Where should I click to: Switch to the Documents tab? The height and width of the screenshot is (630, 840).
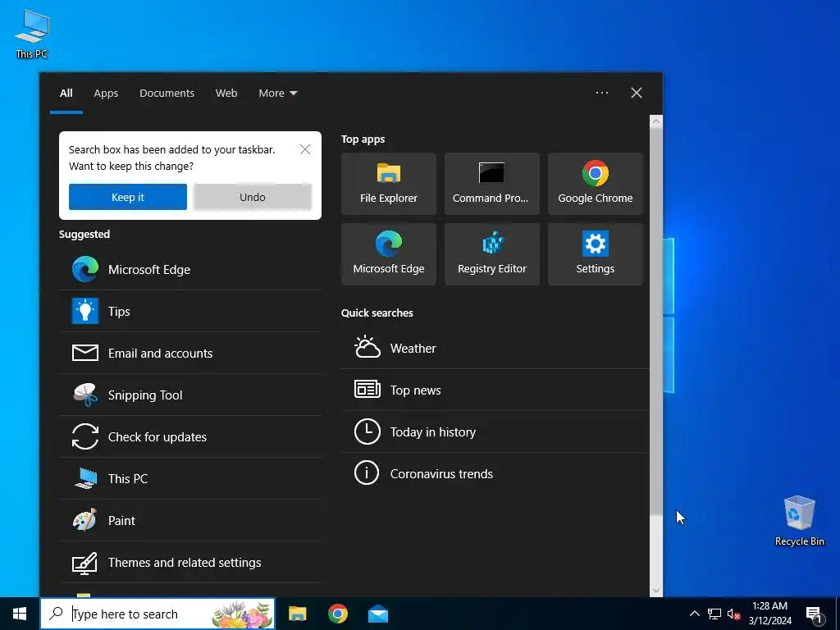pyautogui.click(x=167, y=94)
